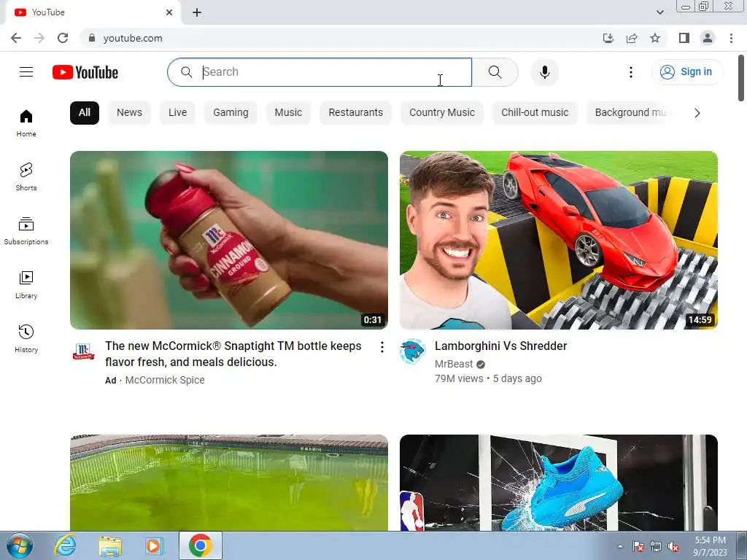Close the YouTube tab

tap(169, 12)
